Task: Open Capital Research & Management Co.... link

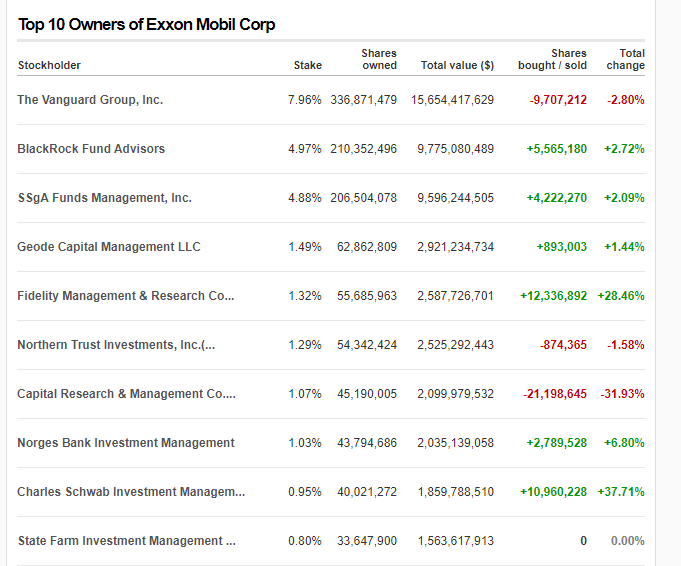Action: [126, 394]
